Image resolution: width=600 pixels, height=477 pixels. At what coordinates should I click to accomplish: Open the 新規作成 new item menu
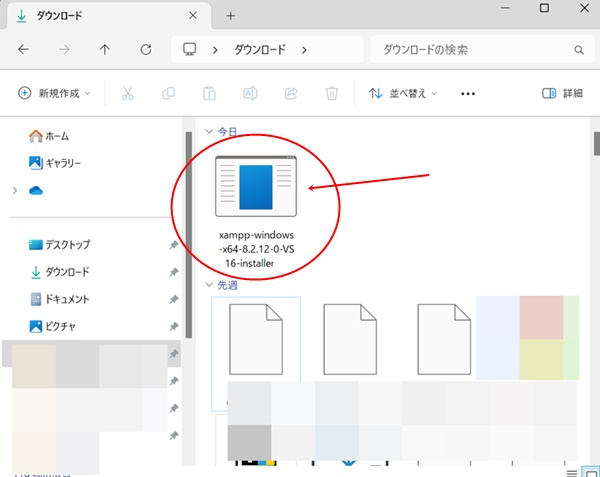click(54, 93)
